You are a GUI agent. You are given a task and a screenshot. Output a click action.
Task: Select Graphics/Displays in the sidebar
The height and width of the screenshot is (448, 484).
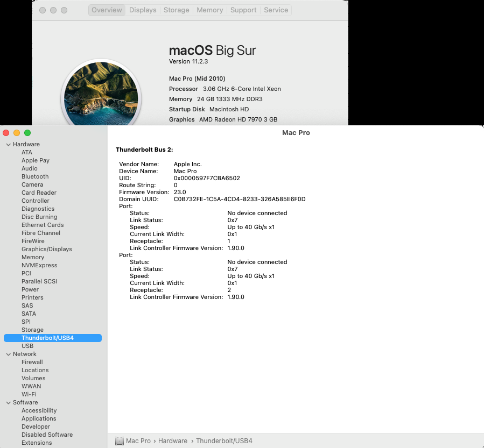(47, 249)
